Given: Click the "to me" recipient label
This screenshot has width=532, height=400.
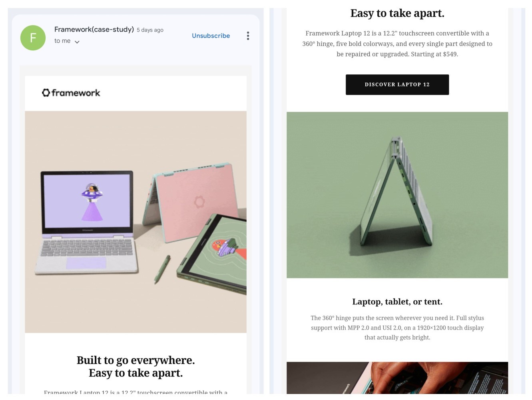Looking at the screenshot, I should tap(62, 41).
